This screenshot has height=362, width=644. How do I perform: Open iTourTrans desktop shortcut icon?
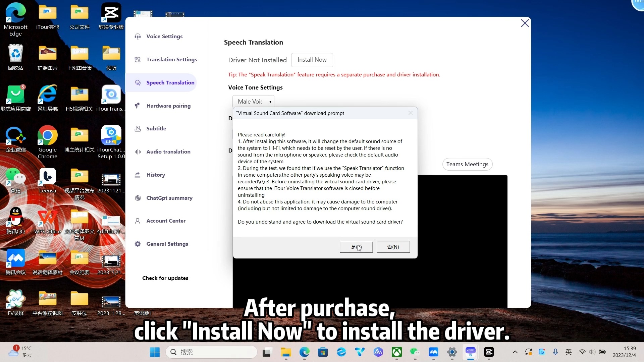coord(111,95)
